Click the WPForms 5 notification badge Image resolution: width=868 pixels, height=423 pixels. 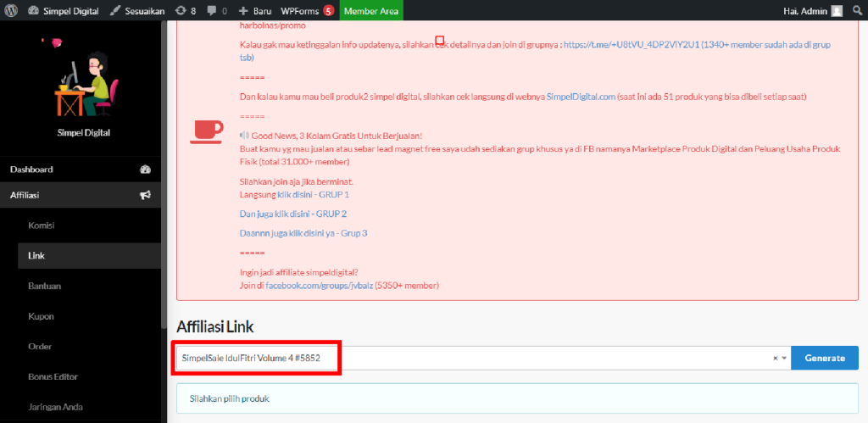[328, 10]
